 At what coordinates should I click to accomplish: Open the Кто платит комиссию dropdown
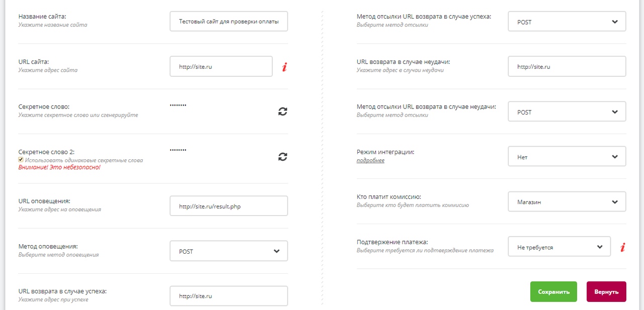click(x=567, y=202)
